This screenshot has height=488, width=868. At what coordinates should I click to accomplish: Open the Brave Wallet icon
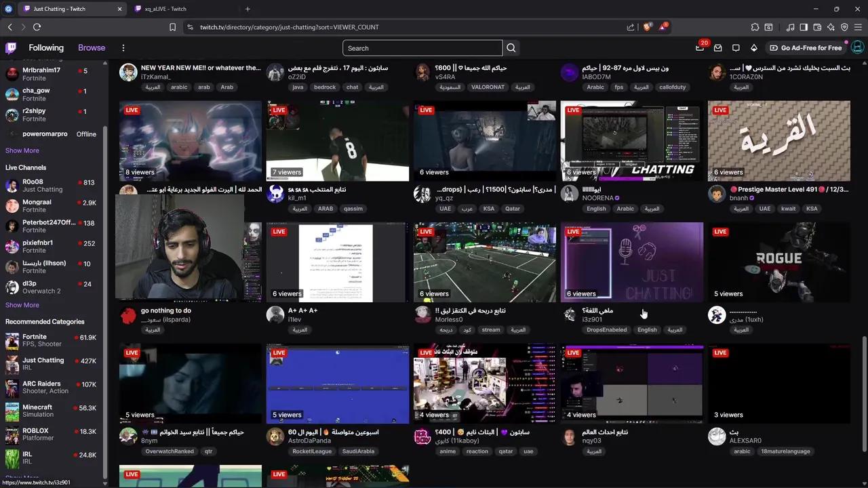pyautogui.click(x=817, y=27)
